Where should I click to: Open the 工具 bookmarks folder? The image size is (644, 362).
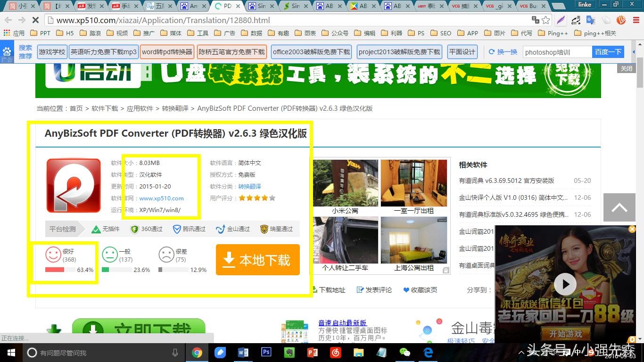198,33
